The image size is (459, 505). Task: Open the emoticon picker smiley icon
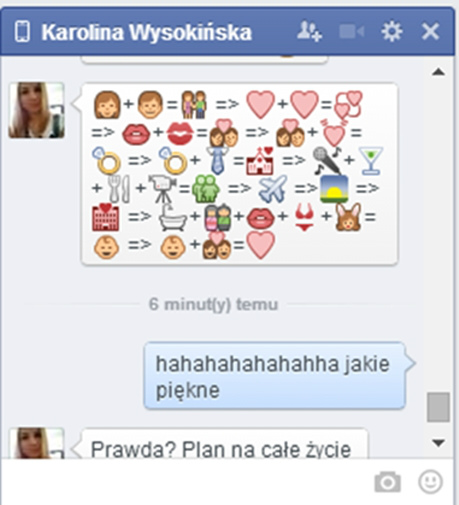(430, 482)
